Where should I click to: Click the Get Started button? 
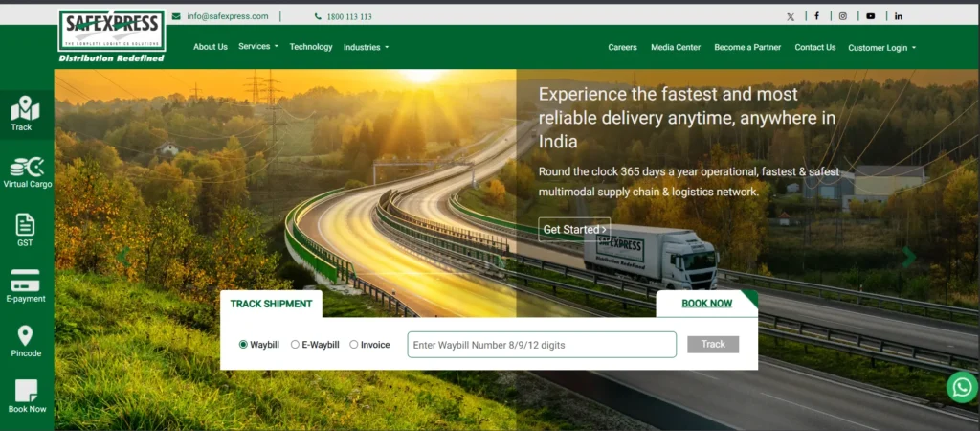(574, 230)
